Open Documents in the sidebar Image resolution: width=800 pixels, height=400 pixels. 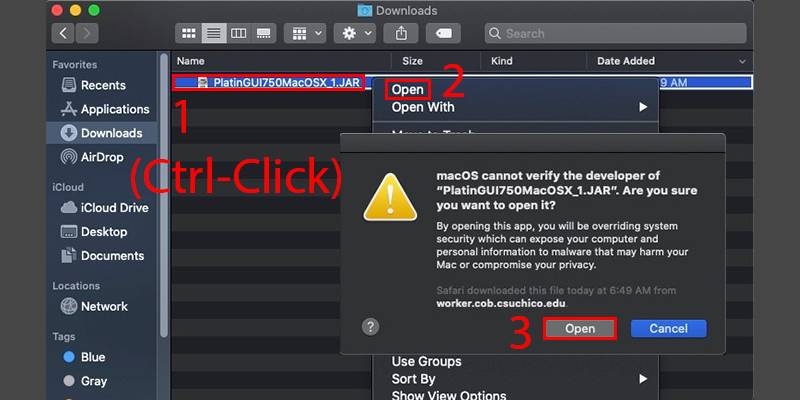(x=101, y=256)
